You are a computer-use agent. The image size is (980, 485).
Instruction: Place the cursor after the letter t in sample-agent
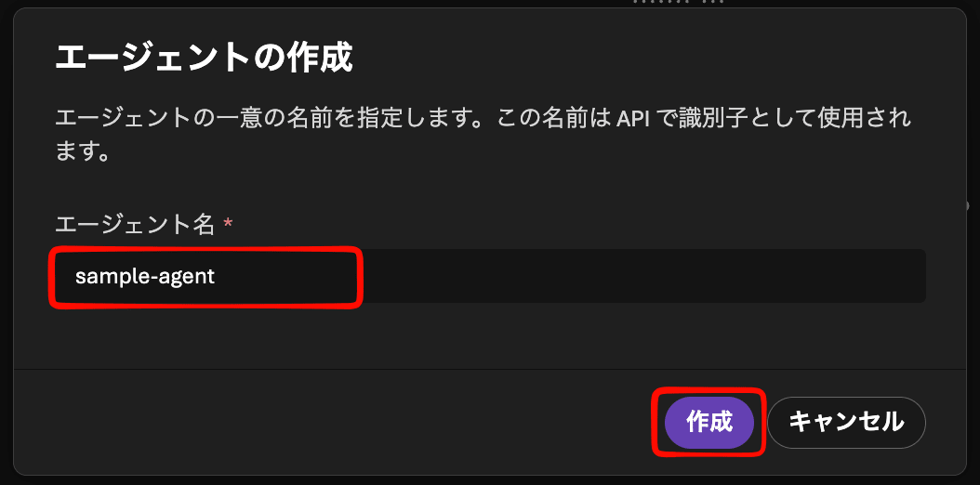(x=216, y=277)
